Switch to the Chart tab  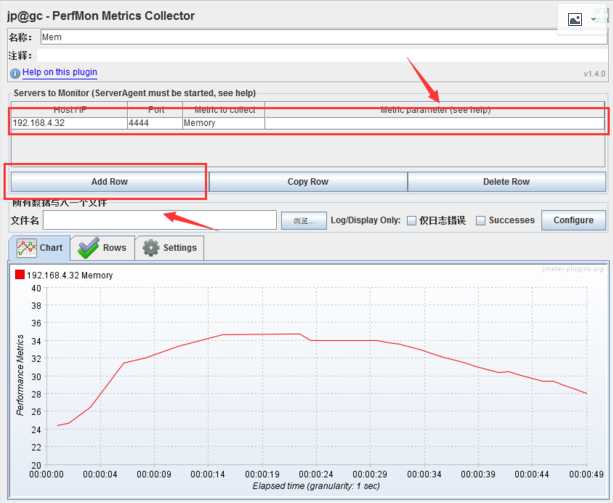pos(39,248)
